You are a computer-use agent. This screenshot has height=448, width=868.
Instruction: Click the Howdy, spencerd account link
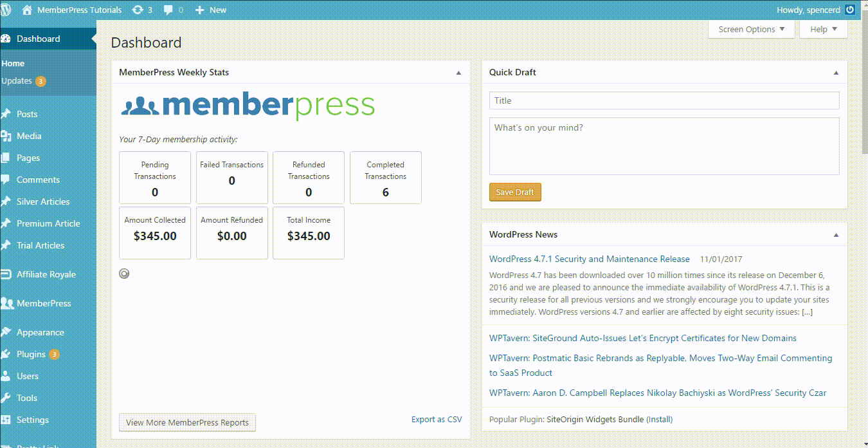[x=807, y=10]
